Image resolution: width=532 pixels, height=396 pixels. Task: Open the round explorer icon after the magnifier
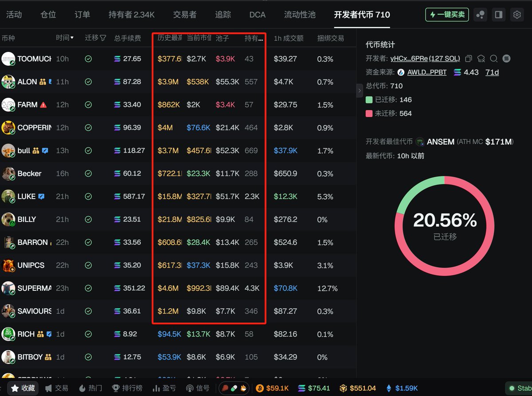point(507,59)
